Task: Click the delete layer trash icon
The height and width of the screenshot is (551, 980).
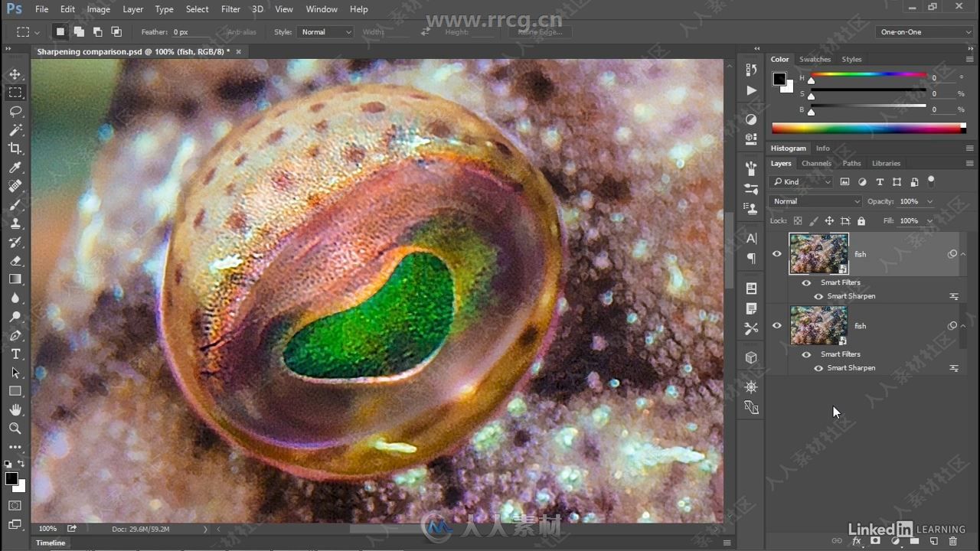Action: coord(953,541)
